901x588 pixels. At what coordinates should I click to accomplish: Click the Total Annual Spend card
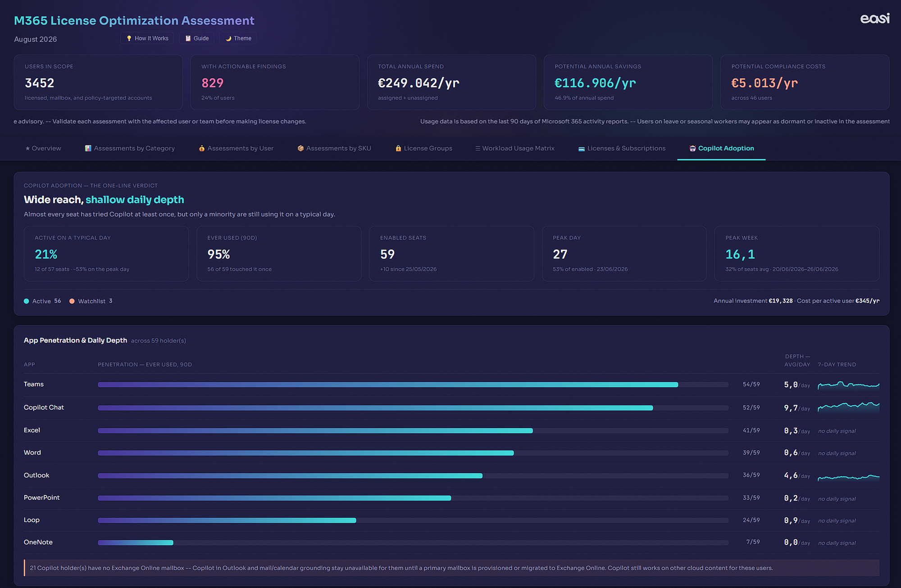[x=451, y=82]
